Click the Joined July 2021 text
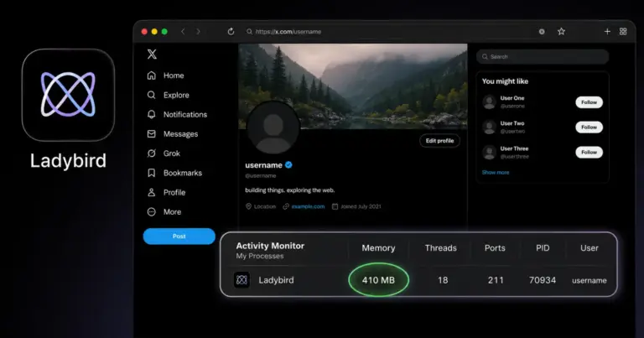 click(361, 206)
